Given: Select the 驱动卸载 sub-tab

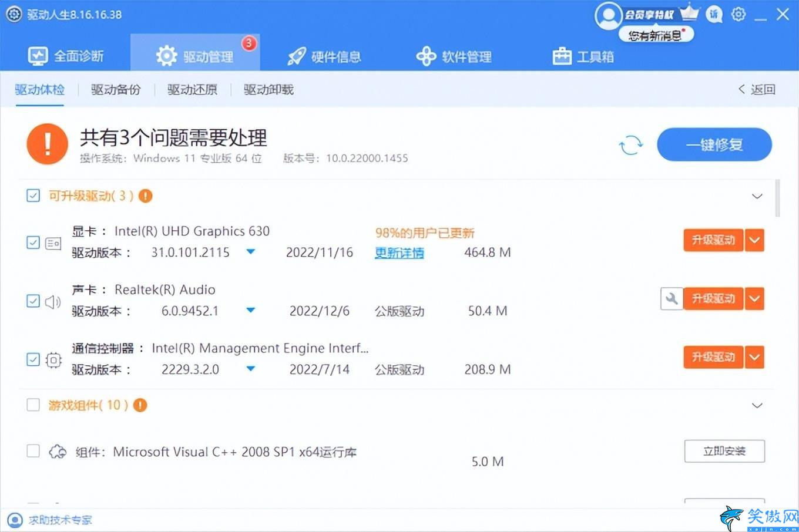Looking at the screenshot, I should pyautogui.click(x=268, y=89).
